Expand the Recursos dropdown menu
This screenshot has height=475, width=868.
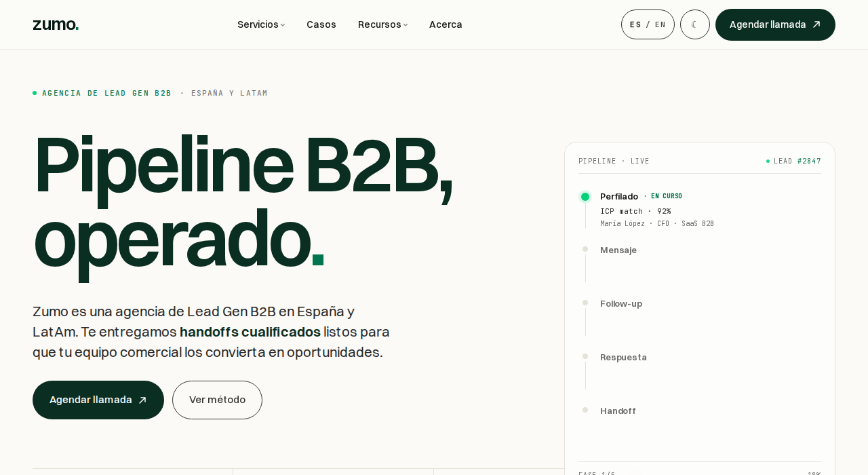(x=382, y=24)
